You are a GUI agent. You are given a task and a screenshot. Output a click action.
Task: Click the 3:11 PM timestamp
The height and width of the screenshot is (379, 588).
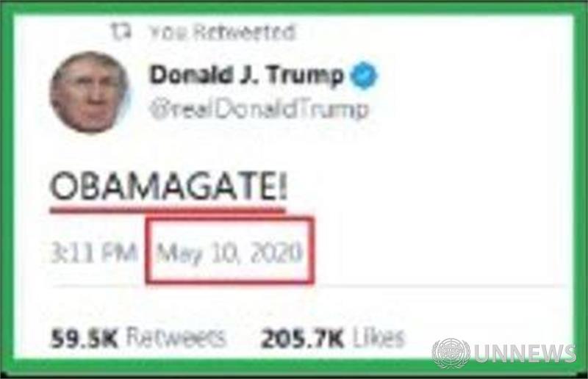click(94, 253)
